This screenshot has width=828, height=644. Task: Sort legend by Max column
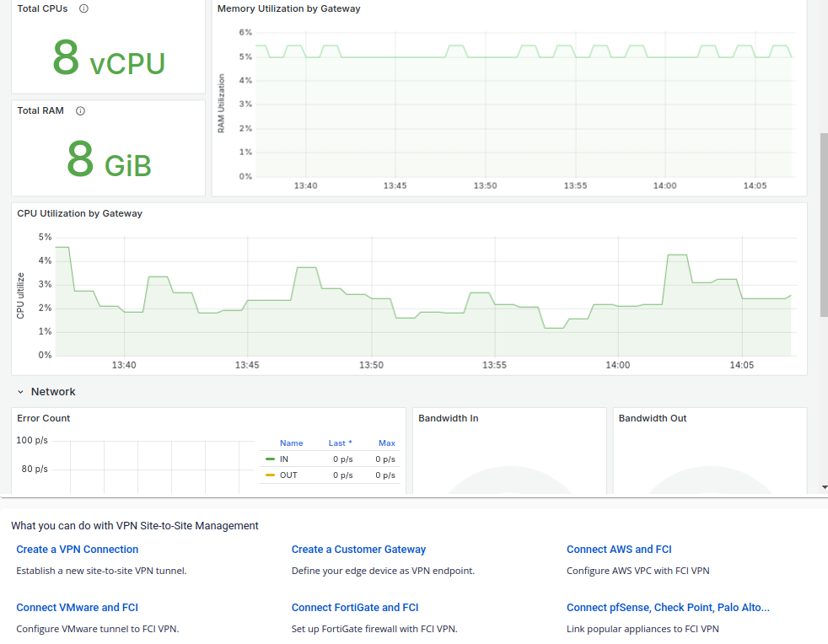coord(386,443)
